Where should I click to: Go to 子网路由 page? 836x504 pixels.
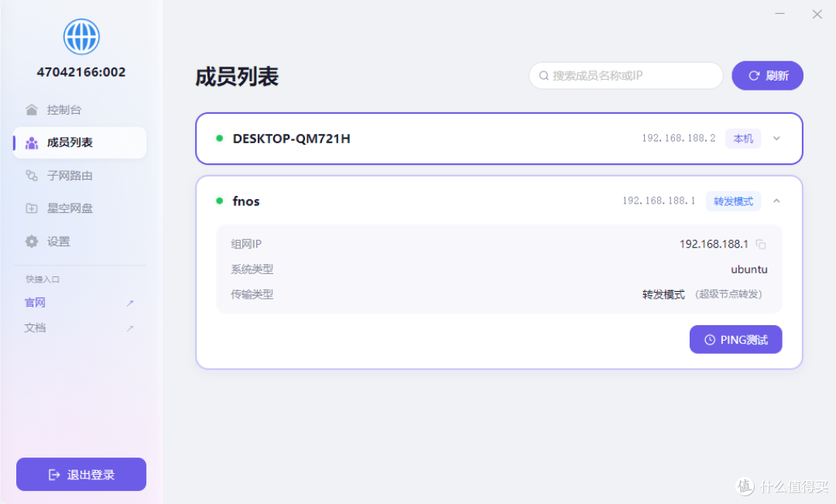click(80, 176)
